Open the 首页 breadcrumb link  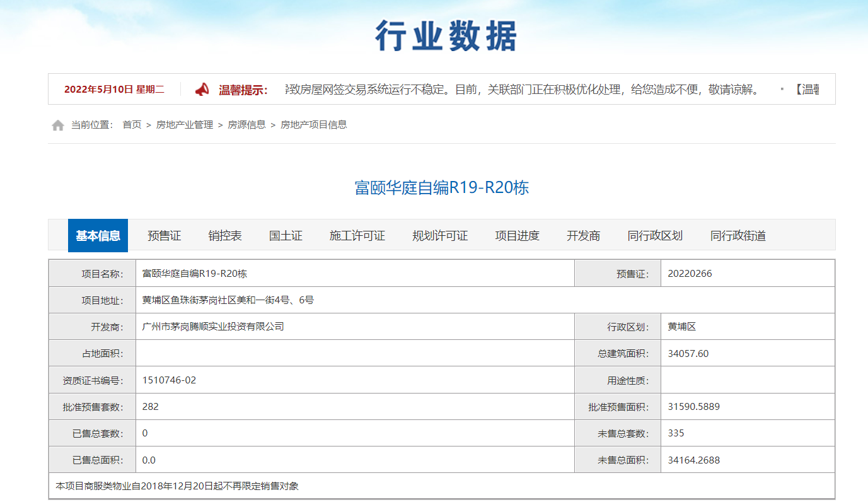[132, 125]
